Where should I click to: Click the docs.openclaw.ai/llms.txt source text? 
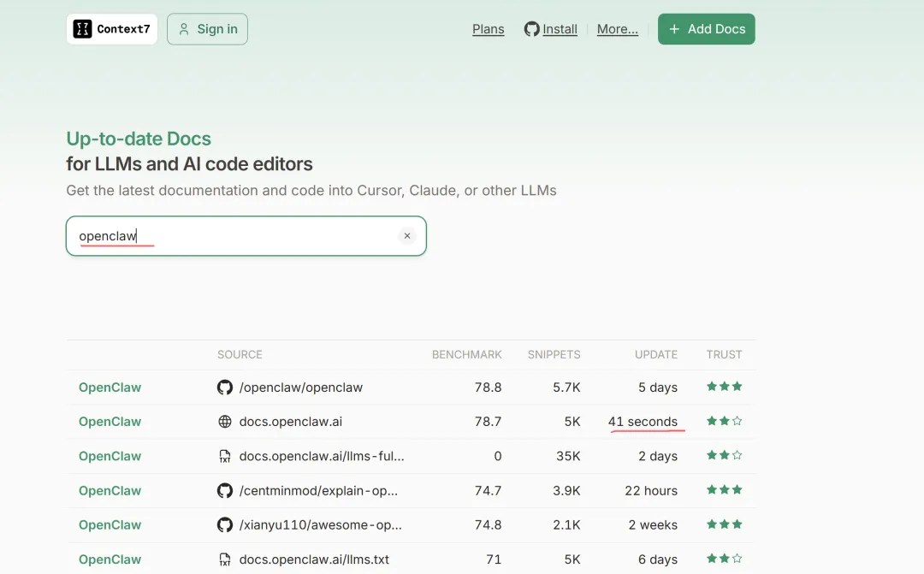point(314,559)
